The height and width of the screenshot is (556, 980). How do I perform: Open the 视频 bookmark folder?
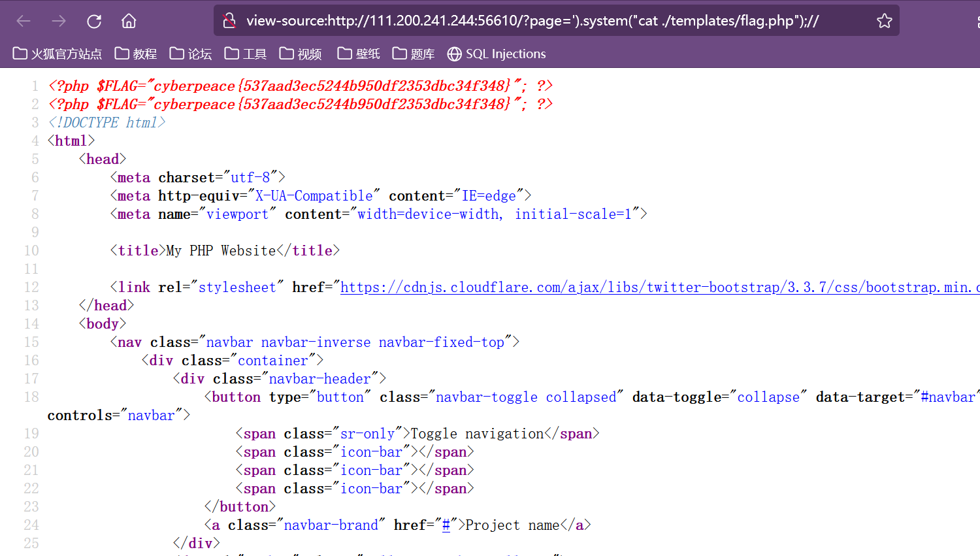(301, 54)
